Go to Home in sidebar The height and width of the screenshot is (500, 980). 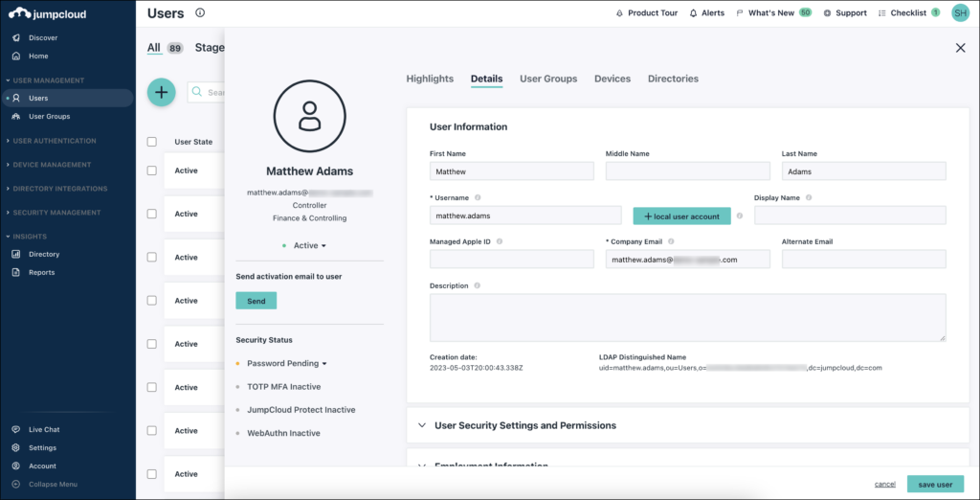tap(37, 56)
